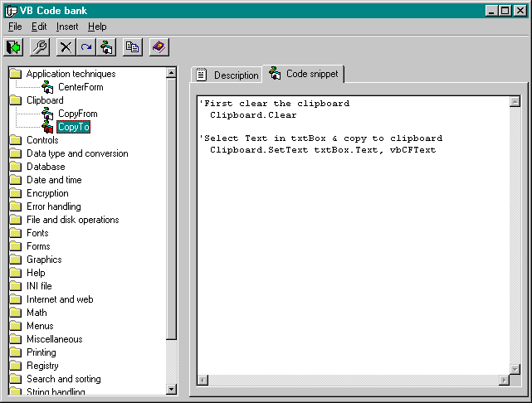Switch to the Description tab

point(227,75)
